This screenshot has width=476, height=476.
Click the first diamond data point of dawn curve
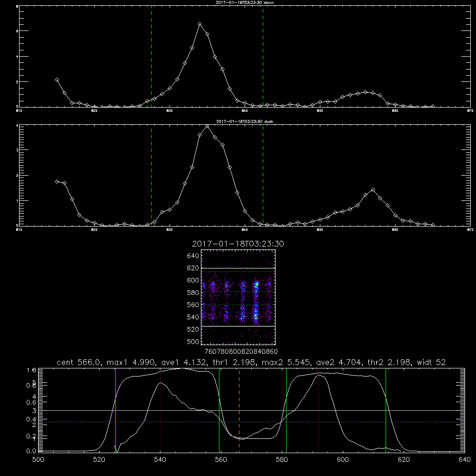click(57, 79)
